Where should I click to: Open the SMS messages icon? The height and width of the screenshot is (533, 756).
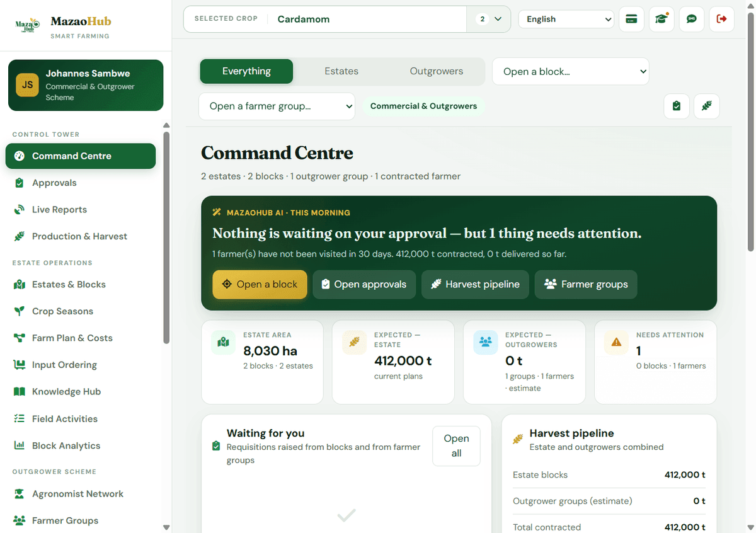[x=692, y=19]
